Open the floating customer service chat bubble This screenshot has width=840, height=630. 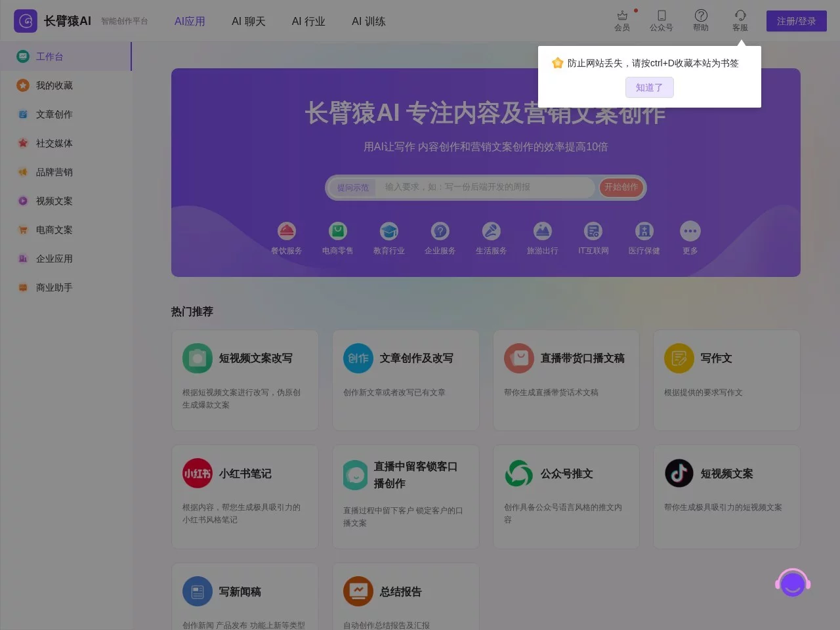(x=793, y=583)
